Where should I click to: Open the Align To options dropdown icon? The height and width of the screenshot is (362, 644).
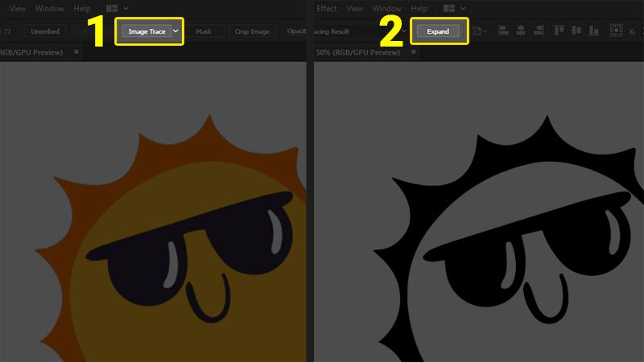coord(480,31)
